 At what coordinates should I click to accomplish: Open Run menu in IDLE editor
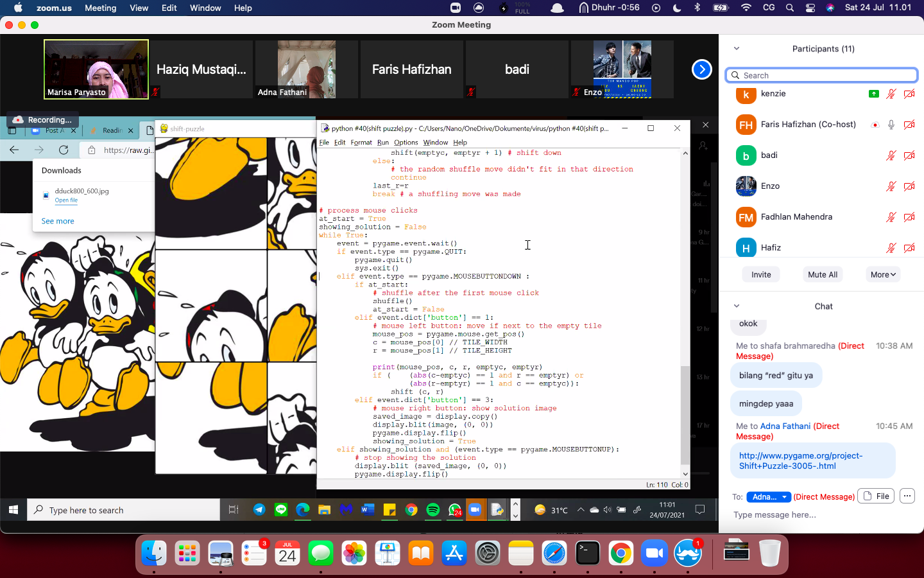(383, 143)
